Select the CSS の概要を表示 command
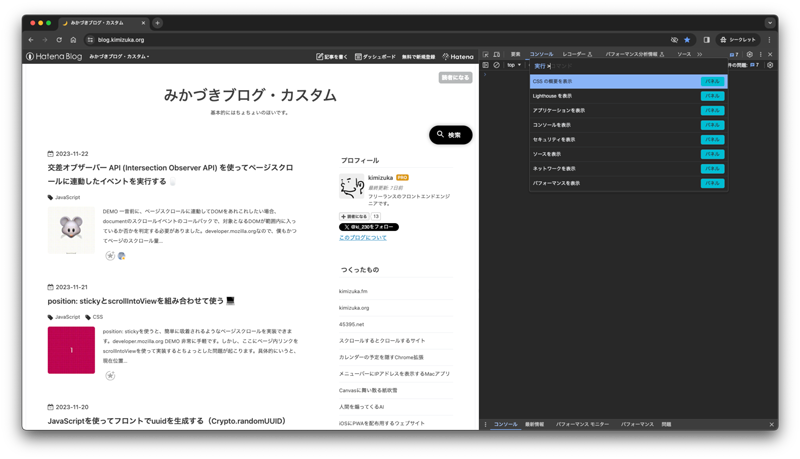This screenshot has height=459, width=800. 629,82
